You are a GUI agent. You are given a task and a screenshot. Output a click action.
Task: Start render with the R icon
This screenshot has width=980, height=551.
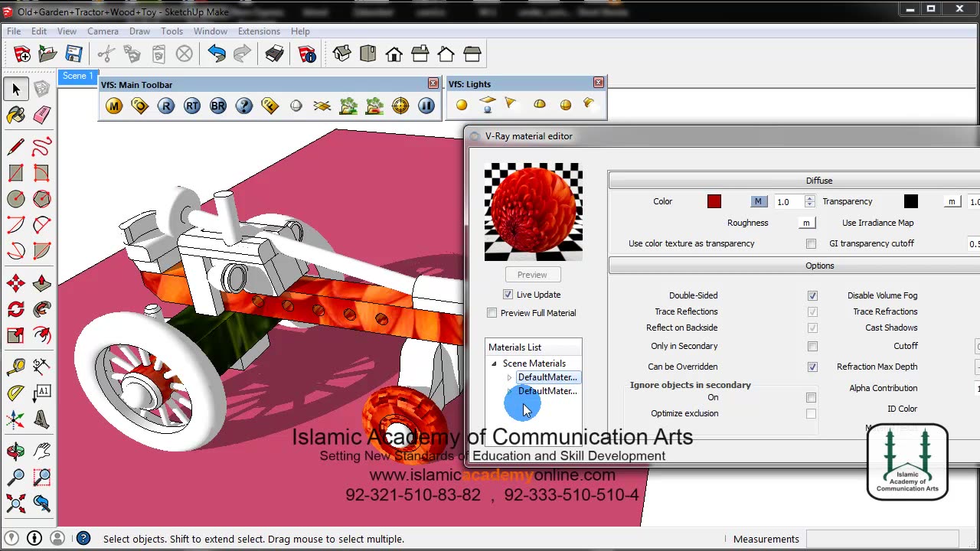pyautogui.click(x=166, y=106)
